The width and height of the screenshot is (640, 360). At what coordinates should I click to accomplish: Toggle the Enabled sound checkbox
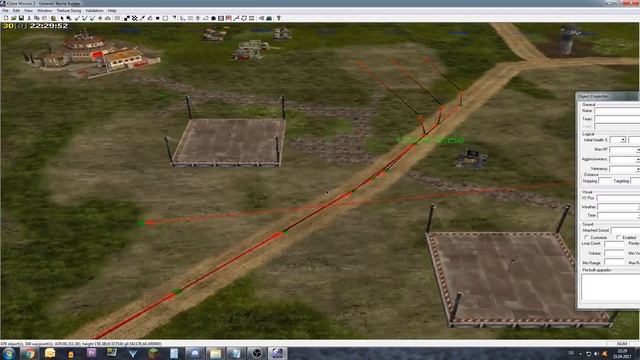click(619, 237)
